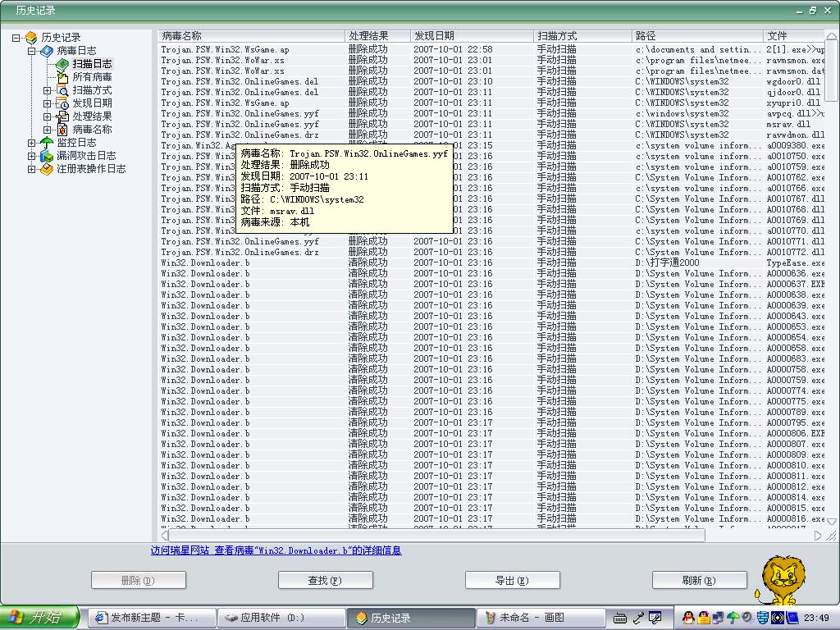The width and height of the screenshot is (840, 630).
Task: Switch to 未命名 - 画图 taskbar window
Action: click(541, 618)
